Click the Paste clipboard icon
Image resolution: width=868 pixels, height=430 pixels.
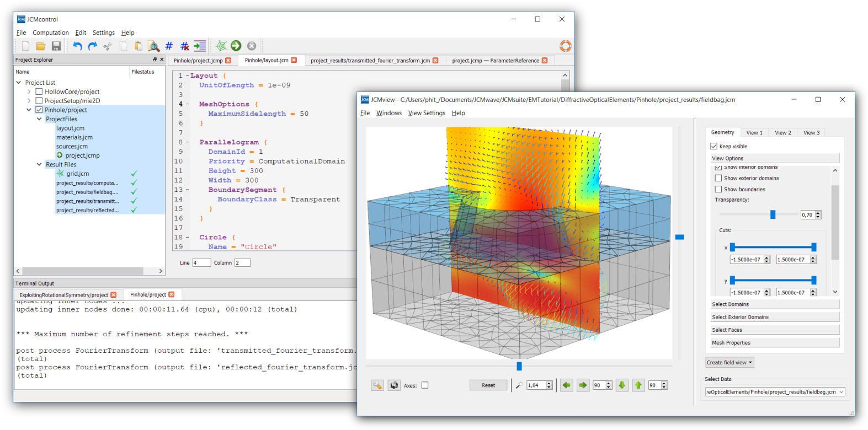tap(139, 46)
